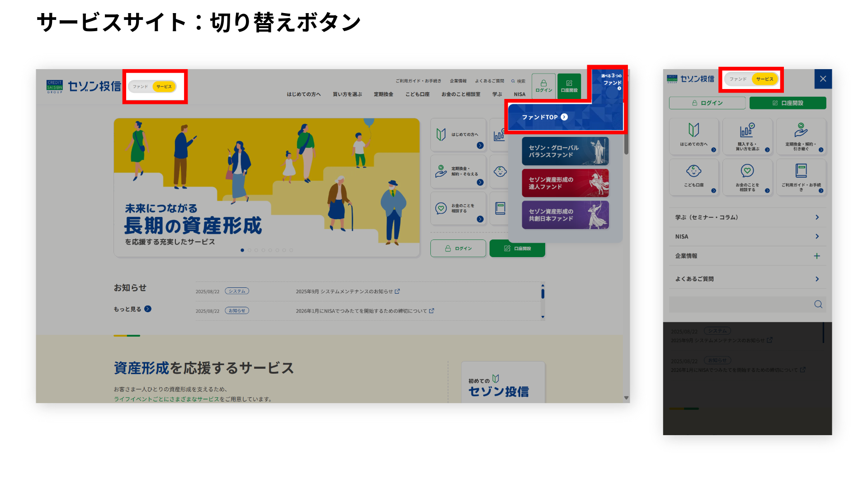
Task: Select サービス in the mobile menu toggle
Action: [765, 79]
